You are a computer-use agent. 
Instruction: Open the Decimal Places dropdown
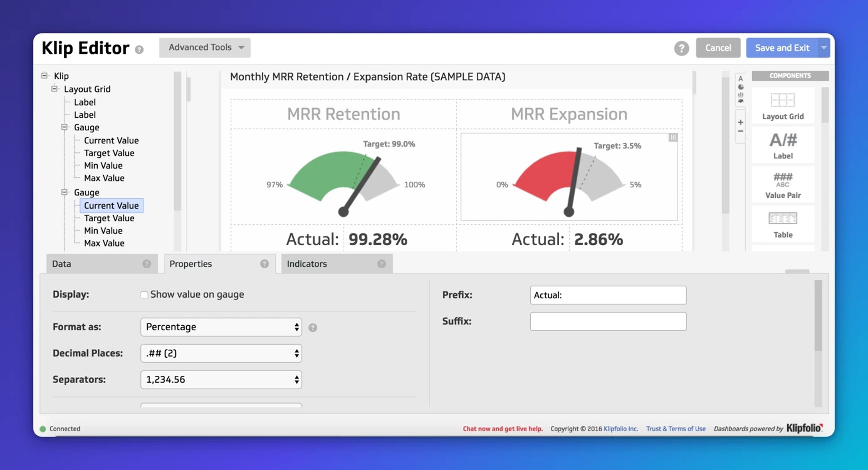coord(221,353)
